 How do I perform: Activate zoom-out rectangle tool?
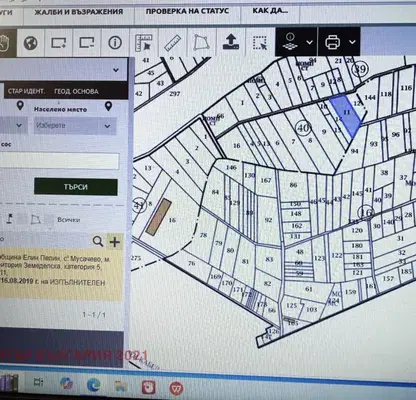pyautogui.click(x=86, y=43)
